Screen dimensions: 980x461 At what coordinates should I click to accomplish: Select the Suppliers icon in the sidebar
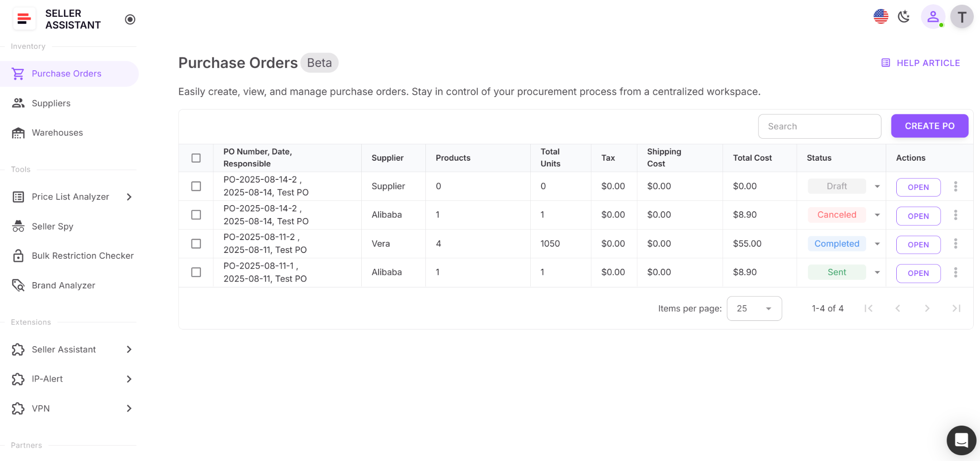(18, 103)
